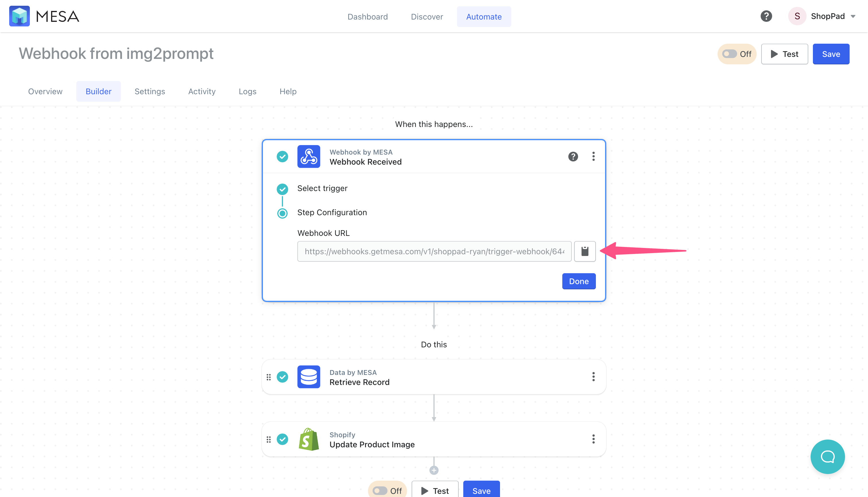
Task: Click the bottom Test button
Action: [435, 489]
